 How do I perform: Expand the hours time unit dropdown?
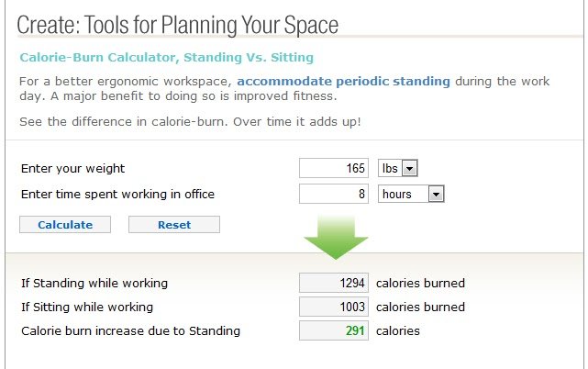pos(411,195)
